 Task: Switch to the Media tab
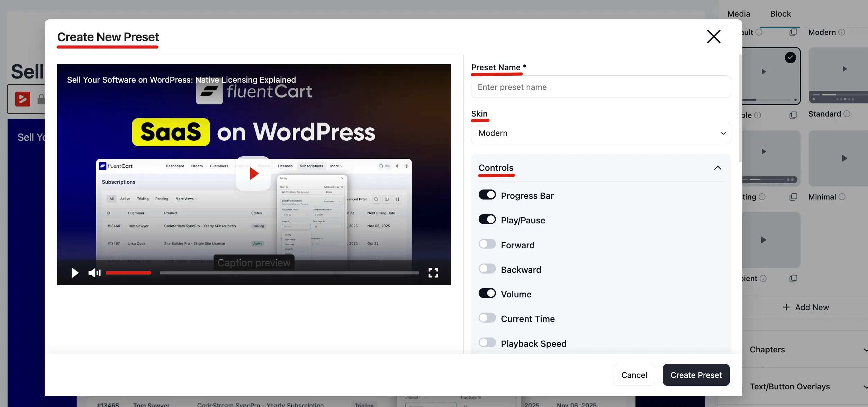click(739, 14)
